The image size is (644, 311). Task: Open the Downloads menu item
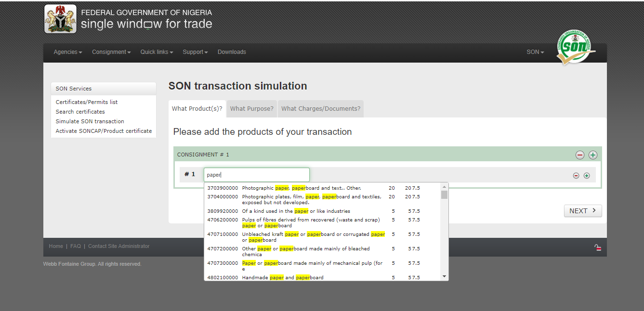point(232,52)
